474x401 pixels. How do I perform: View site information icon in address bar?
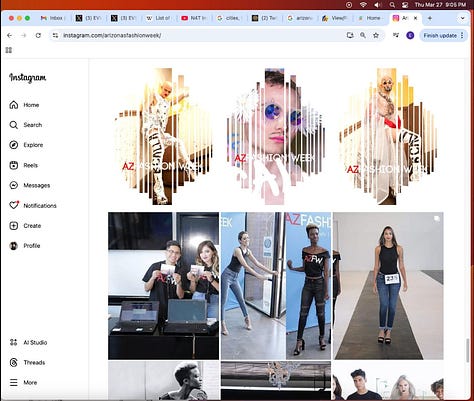point(56,35)
